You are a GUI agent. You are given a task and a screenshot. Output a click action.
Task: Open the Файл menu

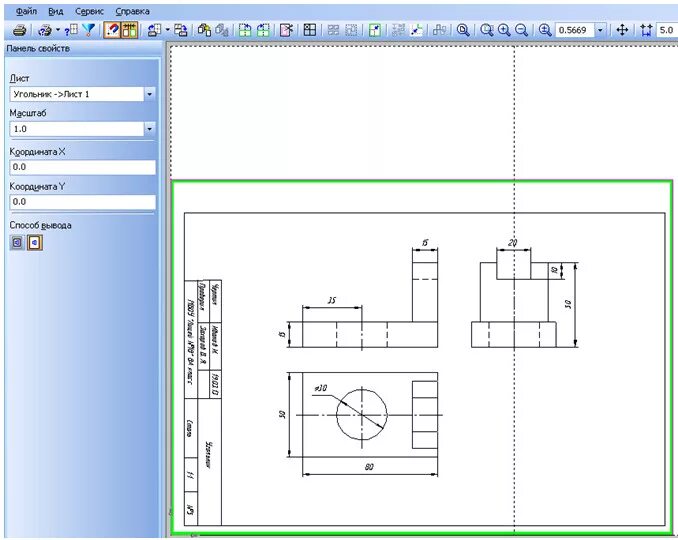tap(26, 11)
